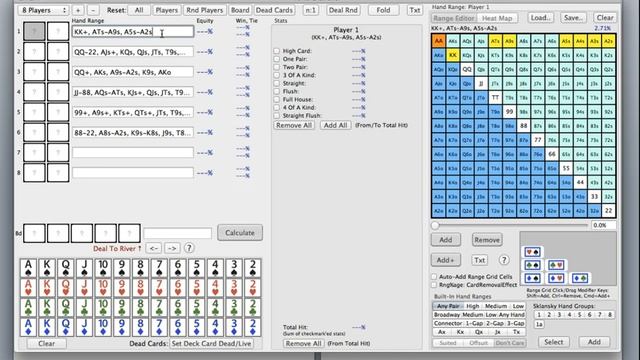Check the Full House stat box
The image size is (640, 360).
point(277,99)
